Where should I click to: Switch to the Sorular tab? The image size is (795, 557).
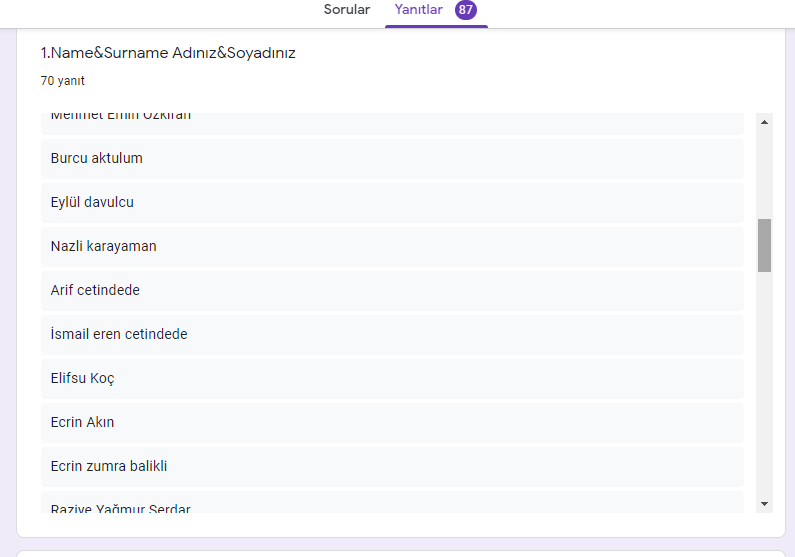coord(346,10)
